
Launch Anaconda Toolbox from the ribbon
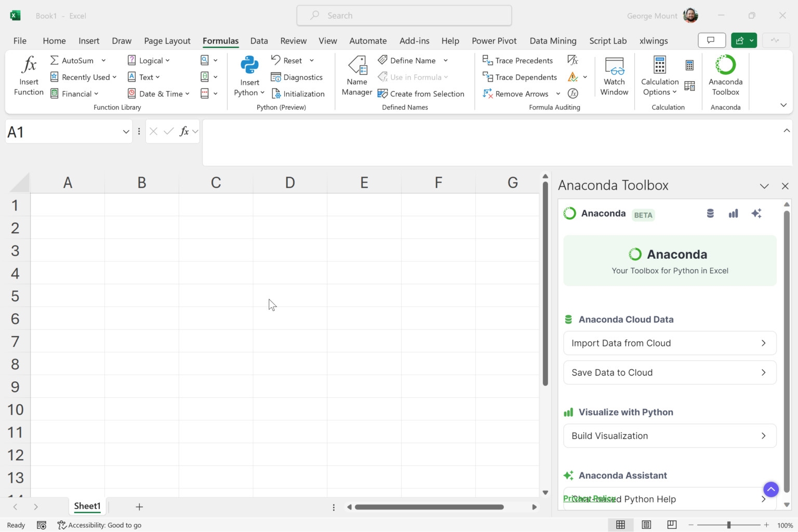[x=725, y=77]
